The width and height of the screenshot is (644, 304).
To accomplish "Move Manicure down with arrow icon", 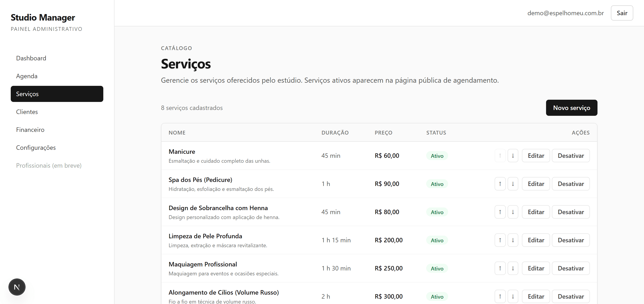I will [x=513, y=156].
